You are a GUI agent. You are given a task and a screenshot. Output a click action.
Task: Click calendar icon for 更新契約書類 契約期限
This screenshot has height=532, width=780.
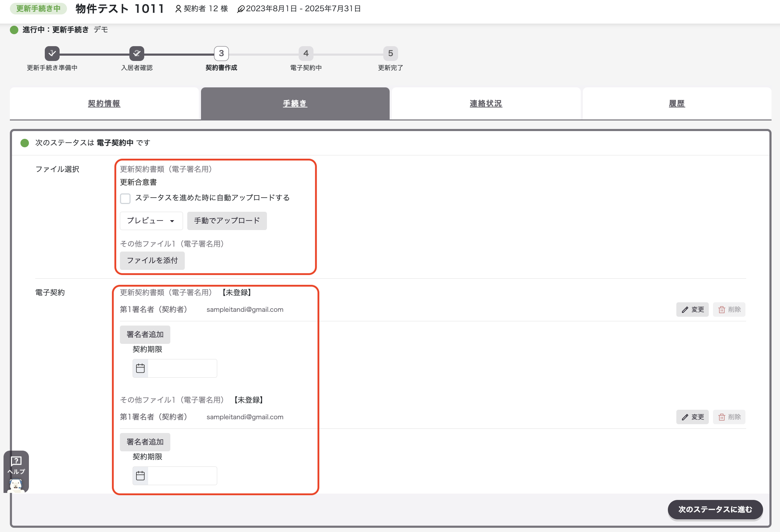(x=140, y=368)
